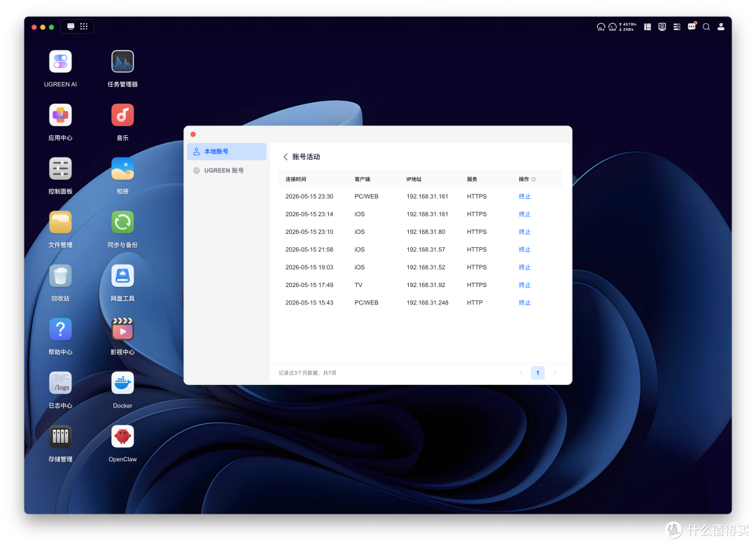Terminate the TV client session

(x=524, y=285)
